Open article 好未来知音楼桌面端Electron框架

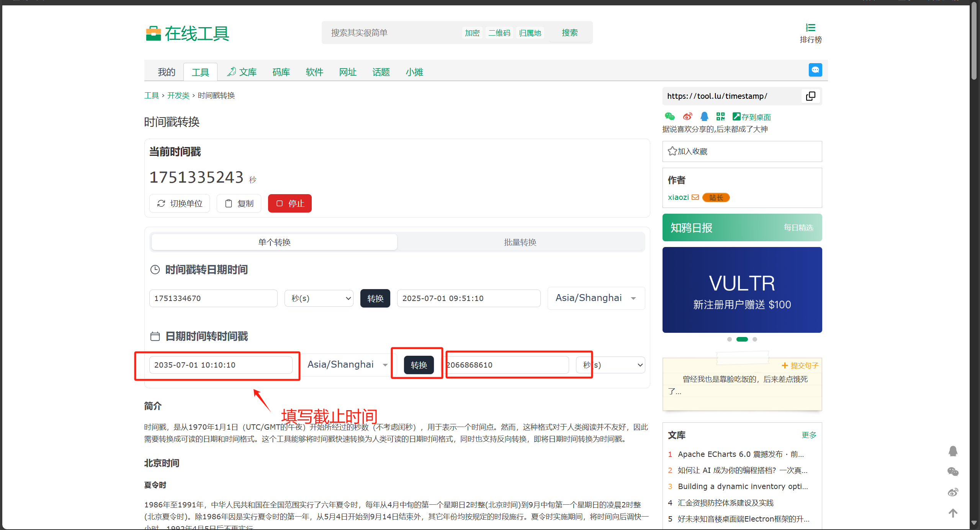(743, 519)
